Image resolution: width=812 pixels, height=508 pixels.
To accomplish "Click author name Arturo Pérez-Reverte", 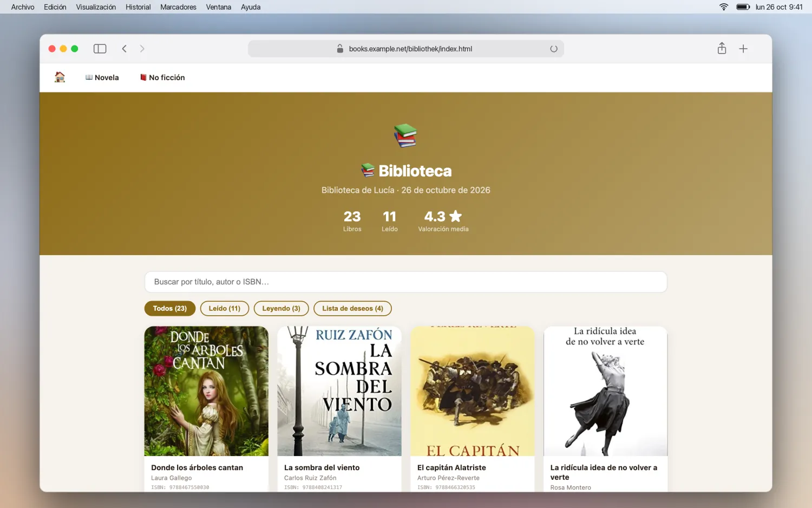I will point(448,478).
